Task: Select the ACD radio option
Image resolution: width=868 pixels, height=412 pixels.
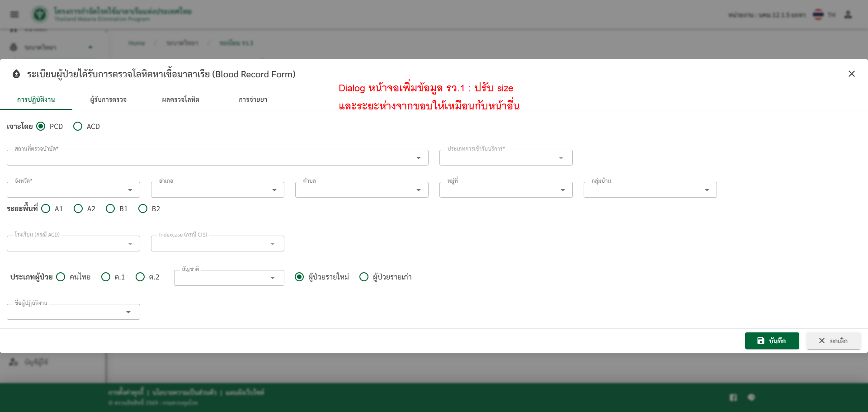Action: 78,126
